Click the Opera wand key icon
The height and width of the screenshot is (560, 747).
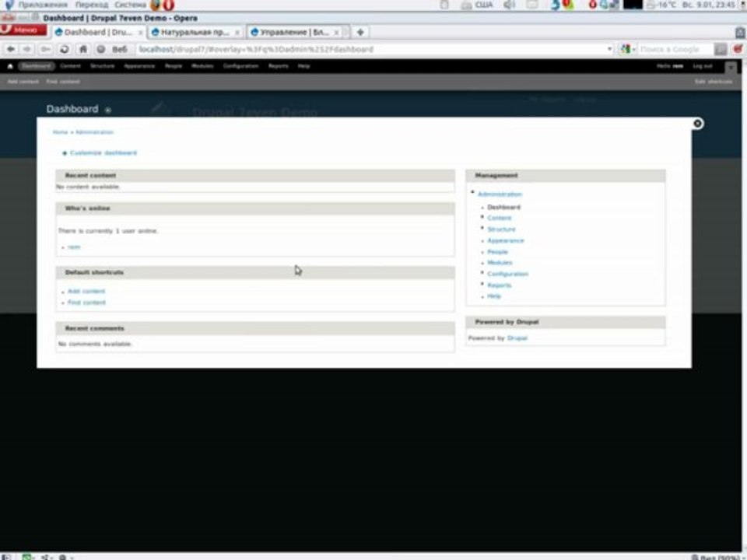pyautogui.click(x=46, y=49)
